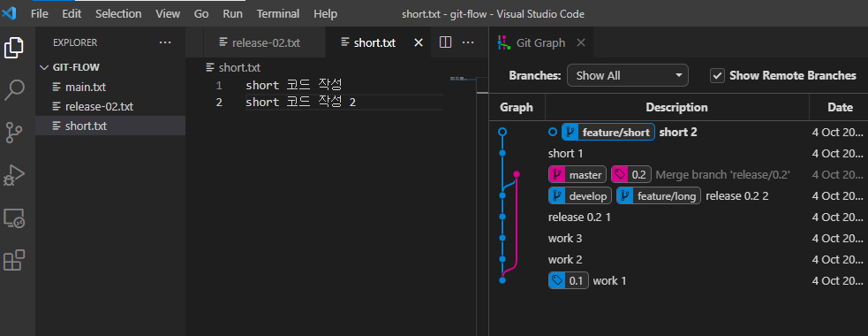Close the short.txt tab
Viewport: 868px width, 336px height.
419,42
